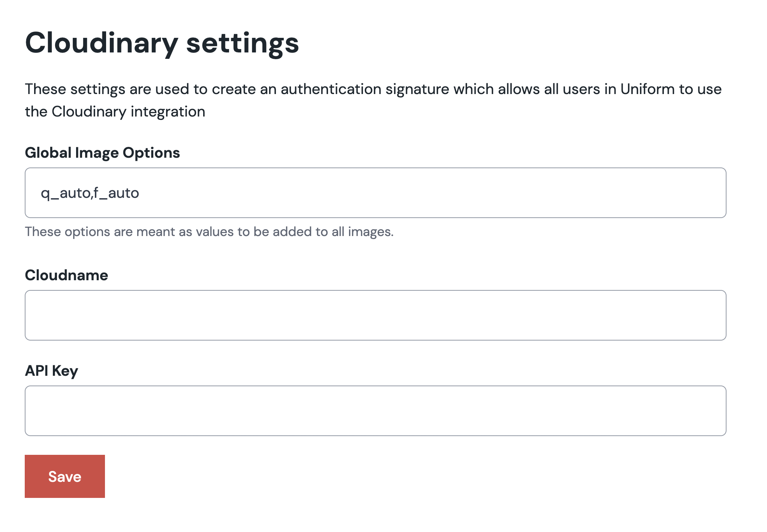The height and width of the screenshot is (532, 767).
Task: Click the "Global Image Options" field label
Action: click(102, 153)
